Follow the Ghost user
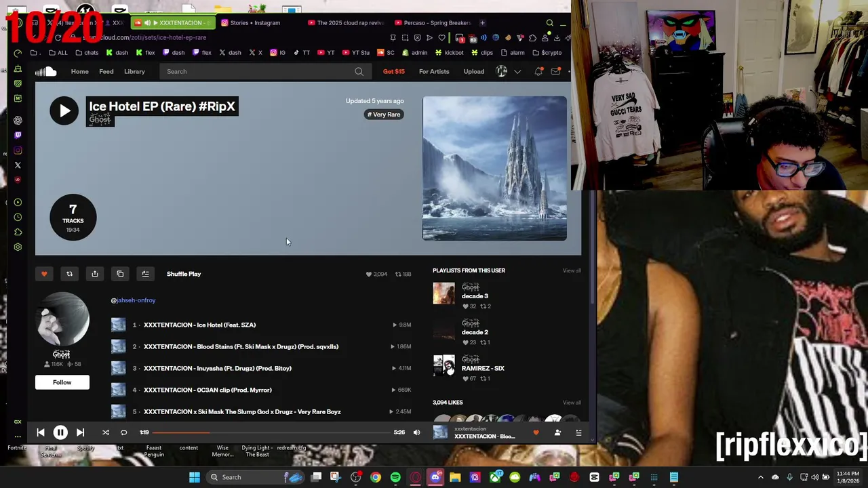This screenshot has height=488, width=868. (62, 382)
